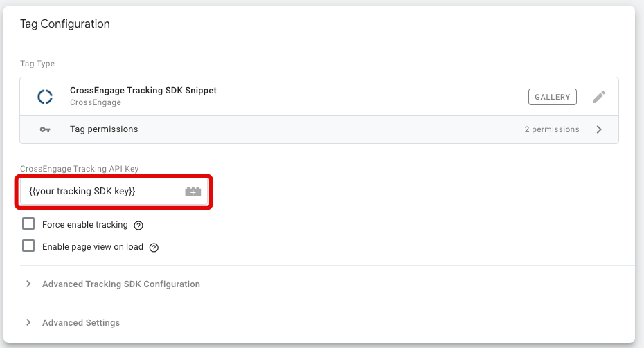Image resolution: width=644 pixels, height=348 pixels.
Task: Click the 2 permissions text
Action: pos(552,129)
